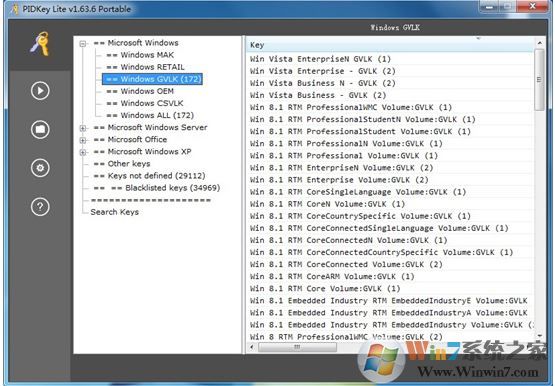Select Win 8.1 RTM CoreN row
The image size is (555, 386).
(389, 204)
